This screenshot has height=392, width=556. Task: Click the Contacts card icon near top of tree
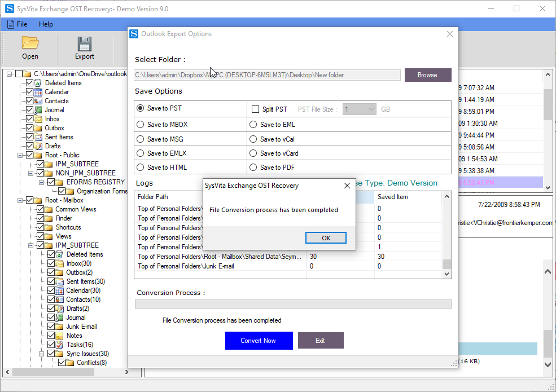38,101
